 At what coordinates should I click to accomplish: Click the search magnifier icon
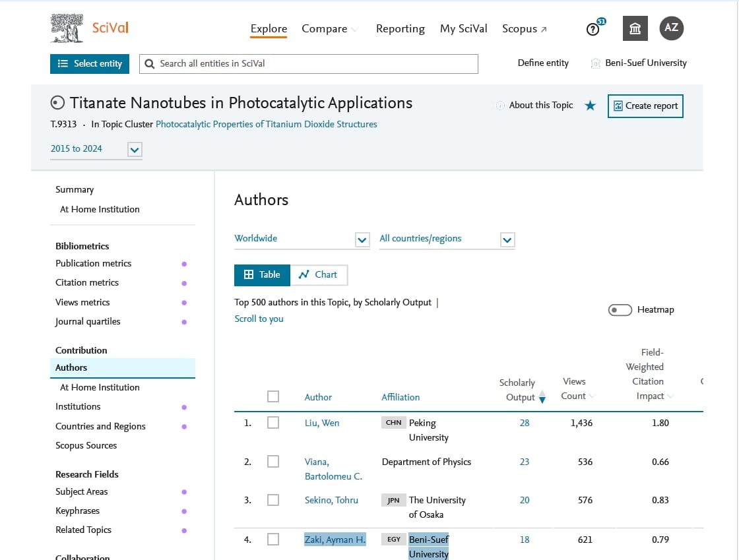click(149, 63)
